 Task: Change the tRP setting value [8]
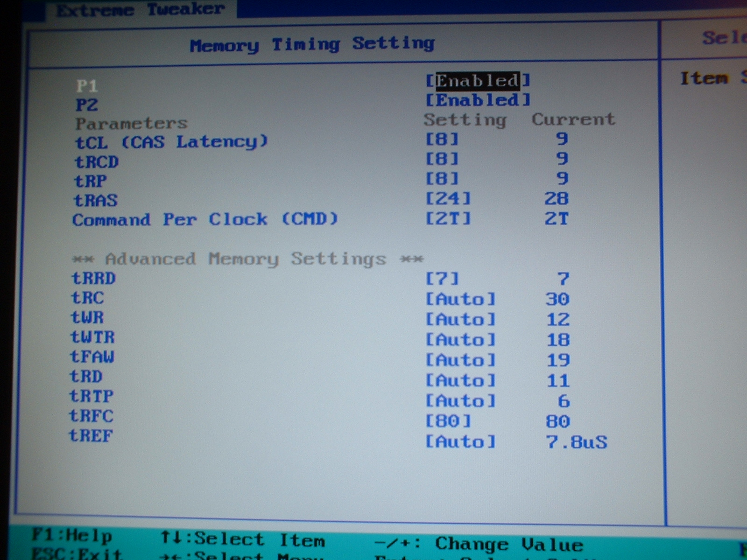[x=442, y=179]
